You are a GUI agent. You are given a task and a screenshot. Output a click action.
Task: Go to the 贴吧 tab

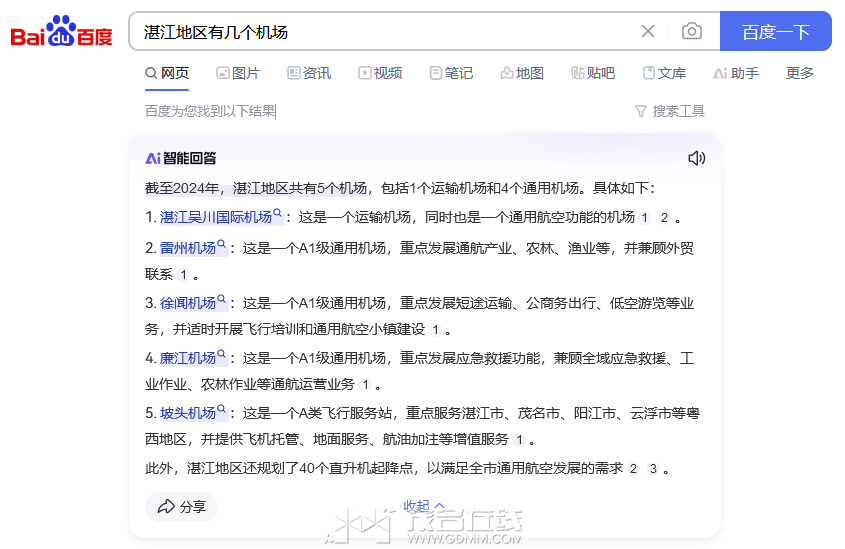coord(593,73)
